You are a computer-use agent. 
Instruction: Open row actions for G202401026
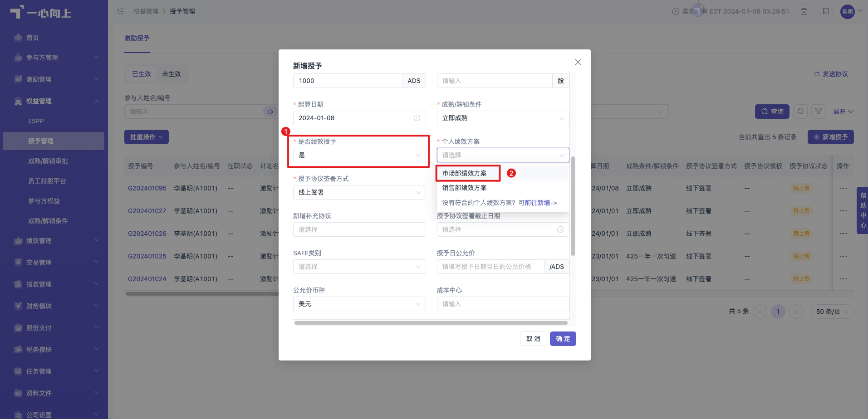843,234
